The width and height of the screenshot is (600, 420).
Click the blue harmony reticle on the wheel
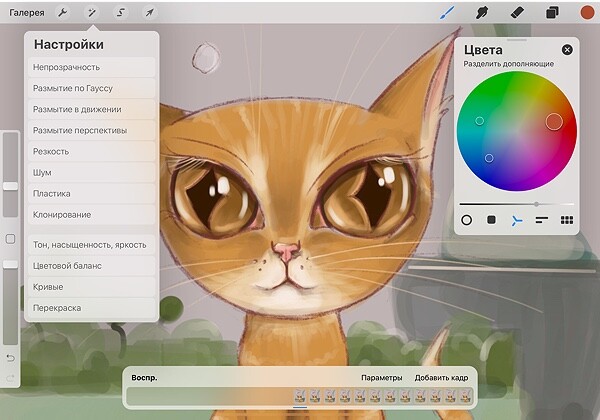pos(489,158)
